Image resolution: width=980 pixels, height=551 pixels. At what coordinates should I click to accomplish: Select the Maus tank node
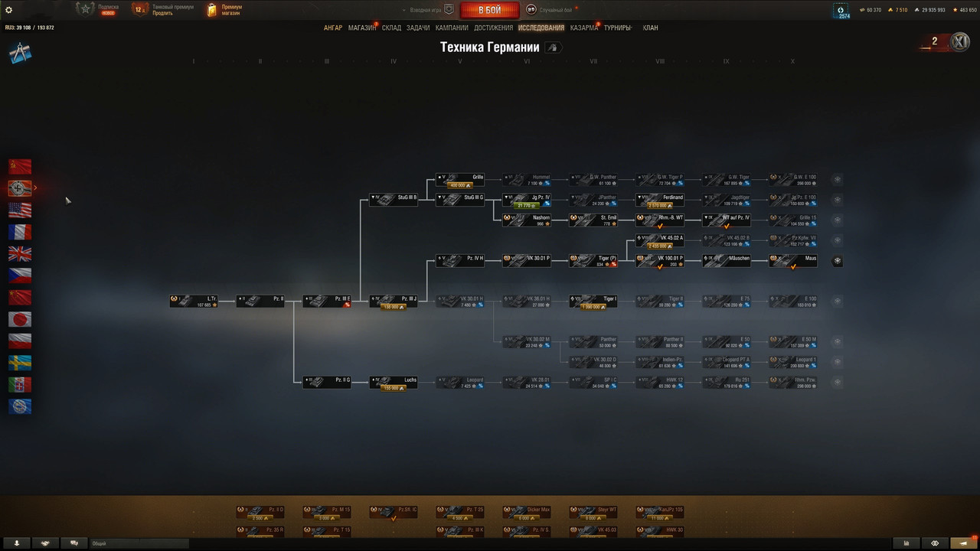pyautogui.click(x=793, y=261)
